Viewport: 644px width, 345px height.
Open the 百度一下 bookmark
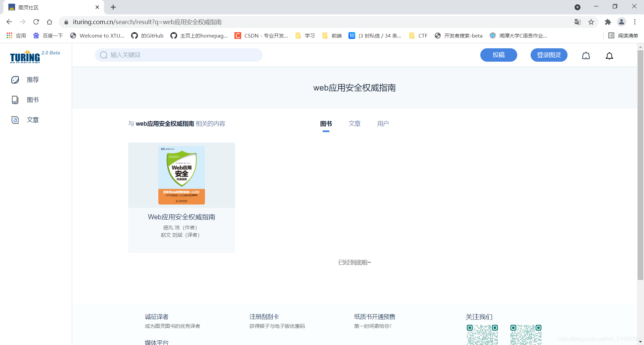[48, 36]
